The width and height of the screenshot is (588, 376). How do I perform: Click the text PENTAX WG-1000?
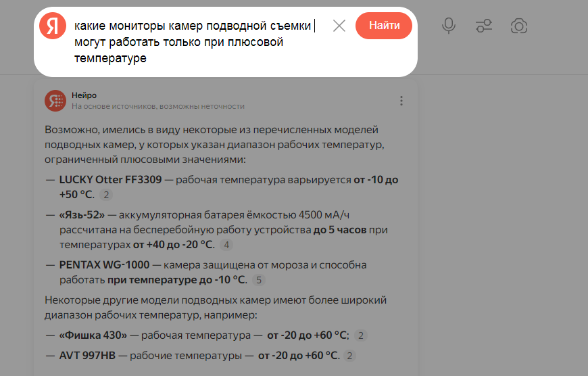pyautogui.click(x=104, y=265)
